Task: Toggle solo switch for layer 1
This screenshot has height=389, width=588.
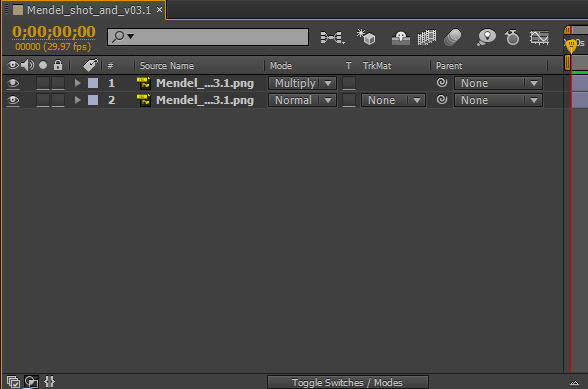Action: pyautogui.click(x=43, y=83)
